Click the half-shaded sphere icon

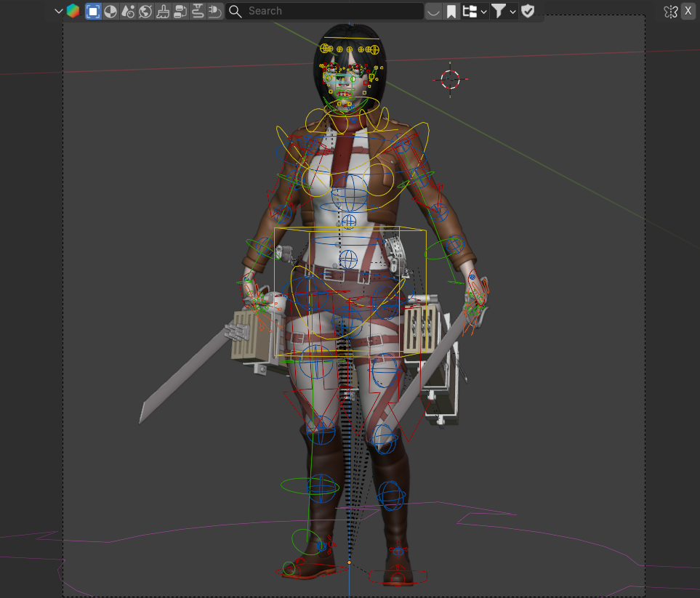tap(110, 11)
